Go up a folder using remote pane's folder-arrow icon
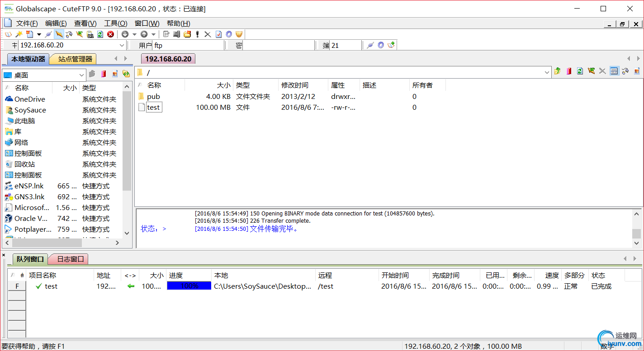 tap(558, 71)
